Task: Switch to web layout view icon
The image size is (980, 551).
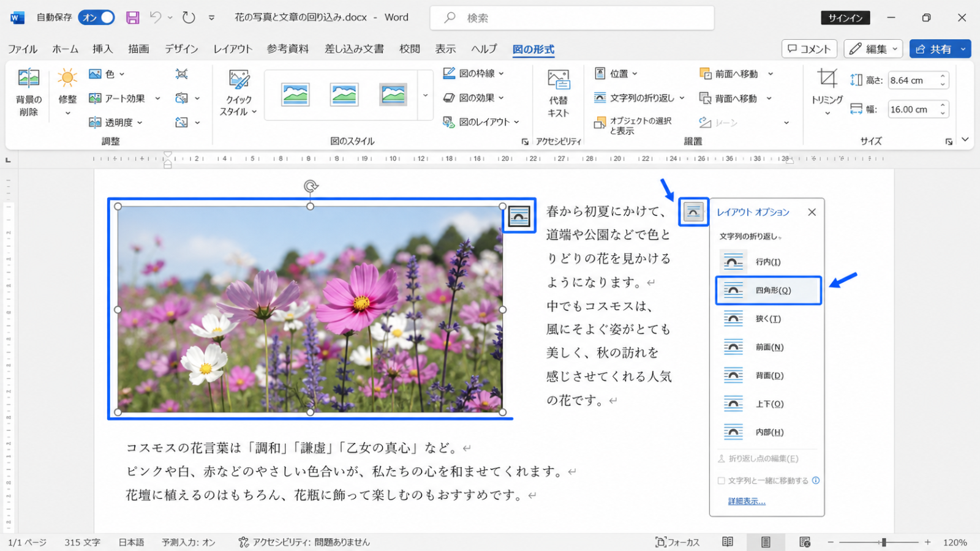Action: coord(805,542)
